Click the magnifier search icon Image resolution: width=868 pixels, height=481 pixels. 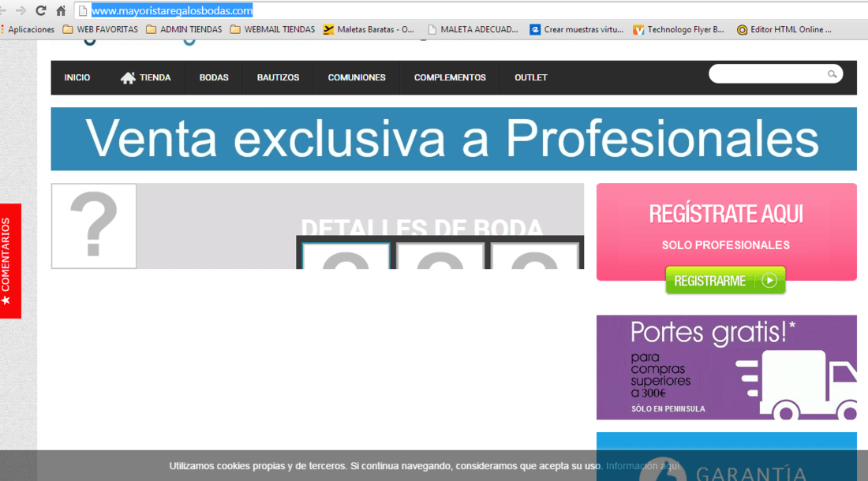click(832, 74)
